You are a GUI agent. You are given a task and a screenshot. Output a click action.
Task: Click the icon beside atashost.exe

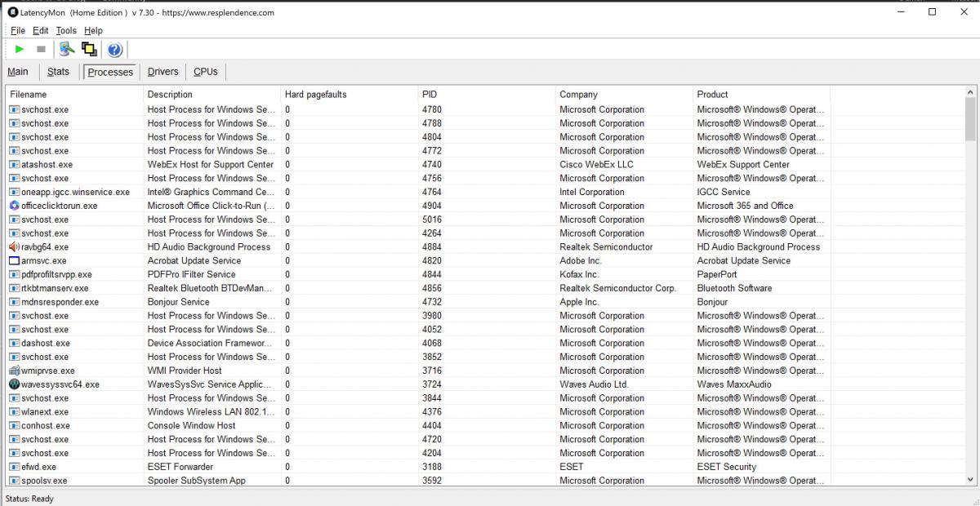pos(14,165)
